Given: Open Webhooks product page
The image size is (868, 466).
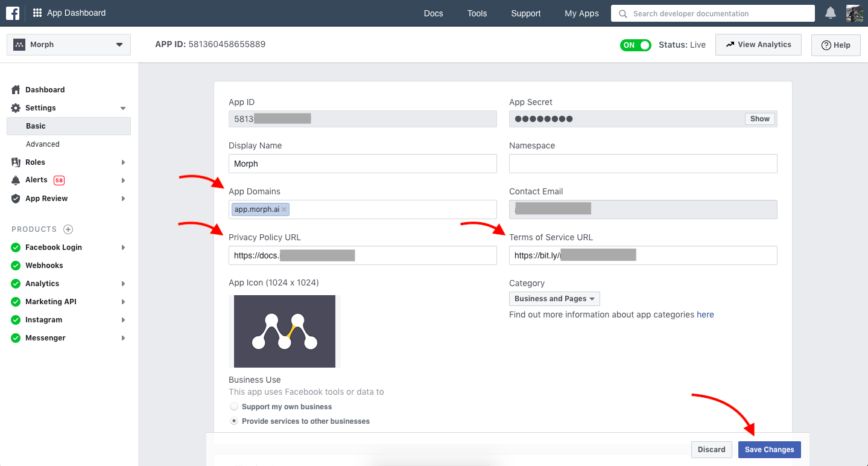Looking at the screenshot, I should pos(44,266).
